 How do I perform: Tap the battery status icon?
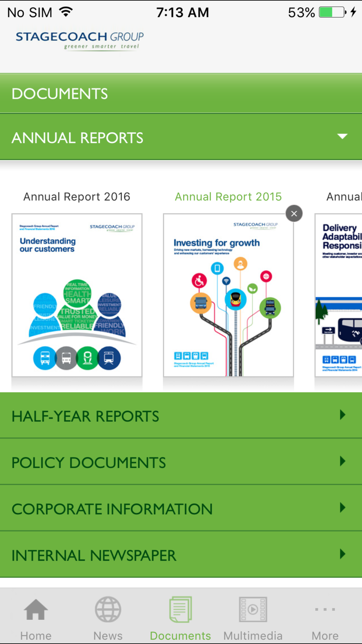[x=333, y=12]
